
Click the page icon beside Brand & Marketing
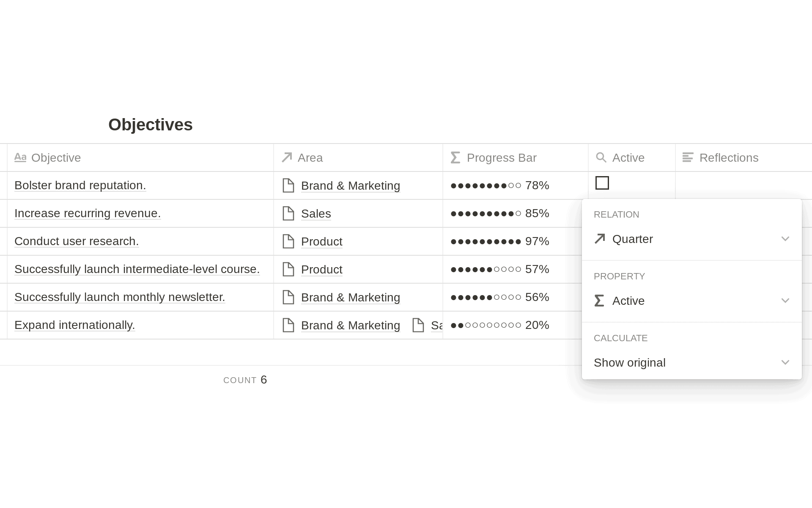coord(289,185)
